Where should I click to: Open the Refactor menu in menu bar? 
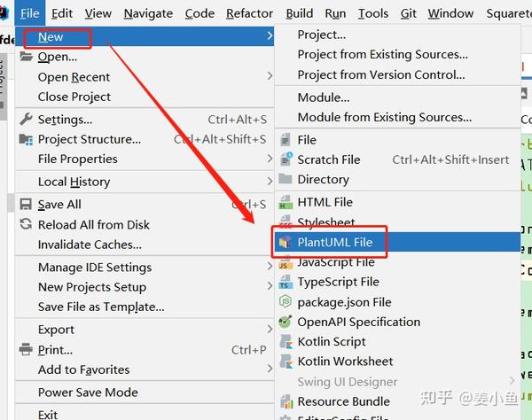[249, 13]
